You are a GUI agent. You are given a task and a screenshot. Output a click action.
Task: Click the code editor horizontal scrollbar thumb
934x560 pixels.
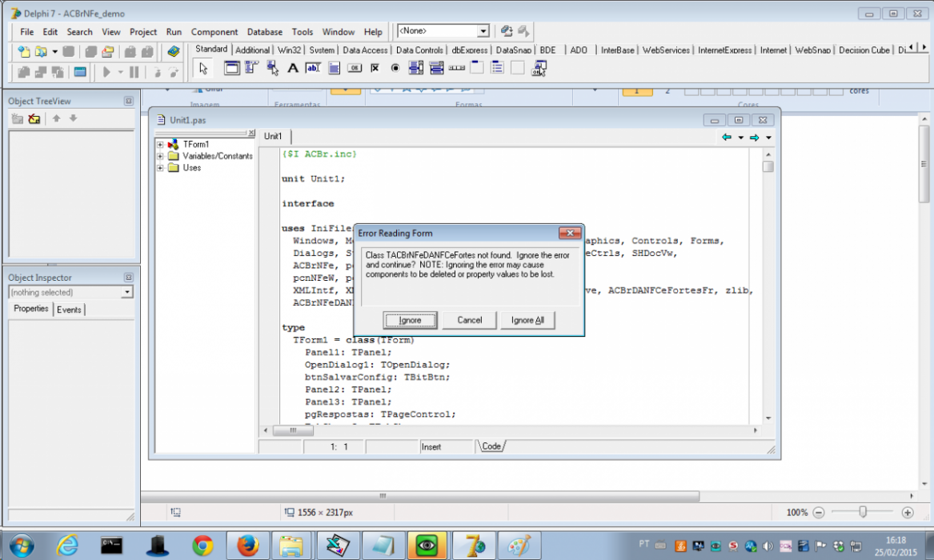[293, 430]
